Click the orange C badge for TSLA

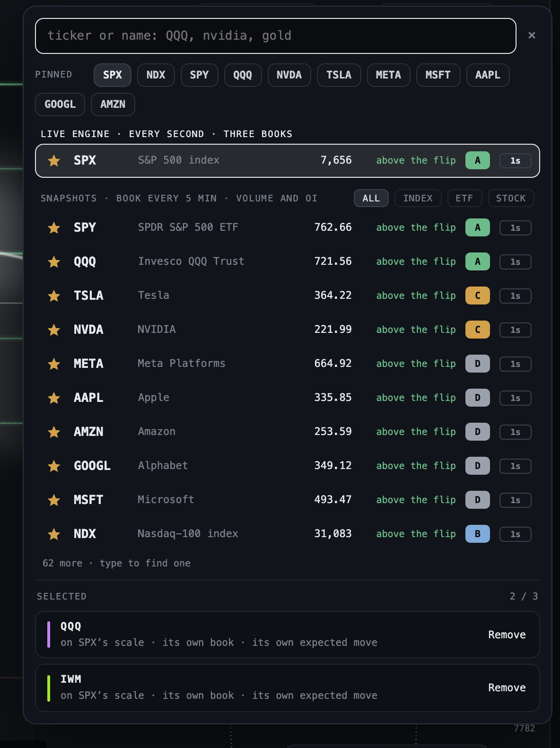[x=478, y=296]
